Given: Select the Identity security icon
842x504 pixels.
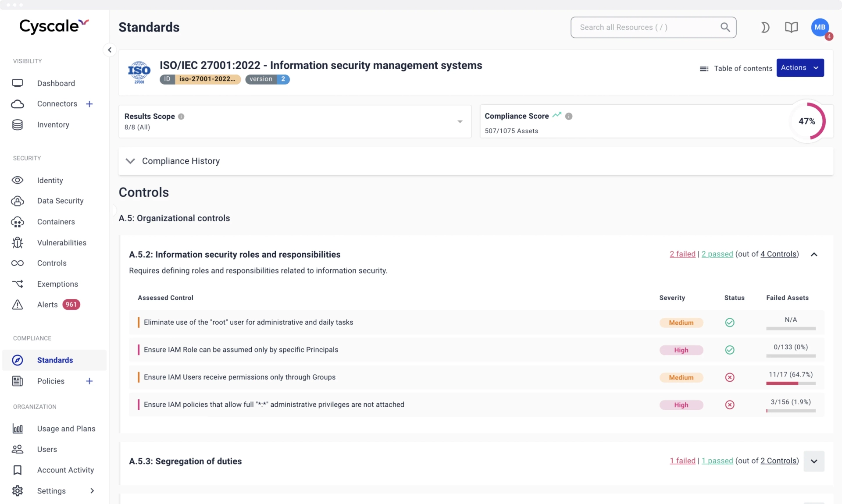Looking at the screenshot, I should pyautogui.click(x=18, y=180).
